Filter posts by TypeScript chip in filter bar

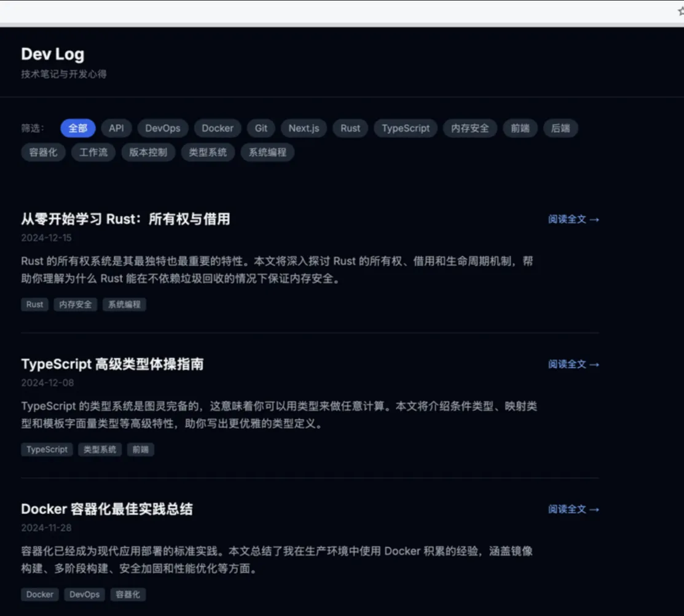pos(406,128)
